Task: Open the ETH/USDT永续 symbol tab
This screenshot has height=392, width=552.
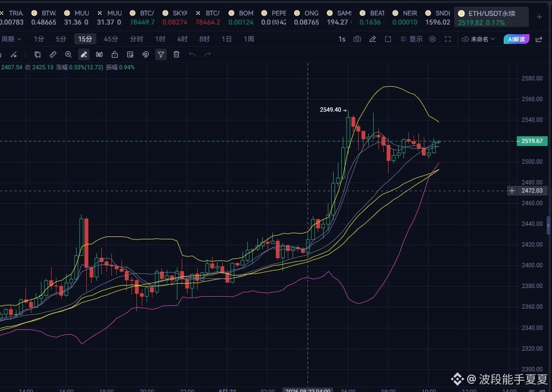Action: click(491, 17)
